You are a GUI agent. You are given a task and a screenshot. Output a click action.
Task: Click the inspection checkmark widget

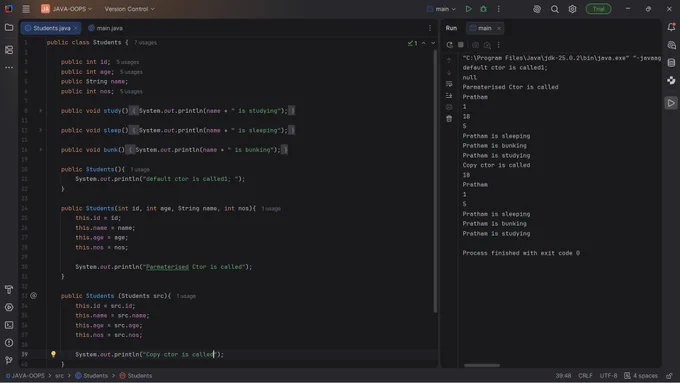pos(412,43)
